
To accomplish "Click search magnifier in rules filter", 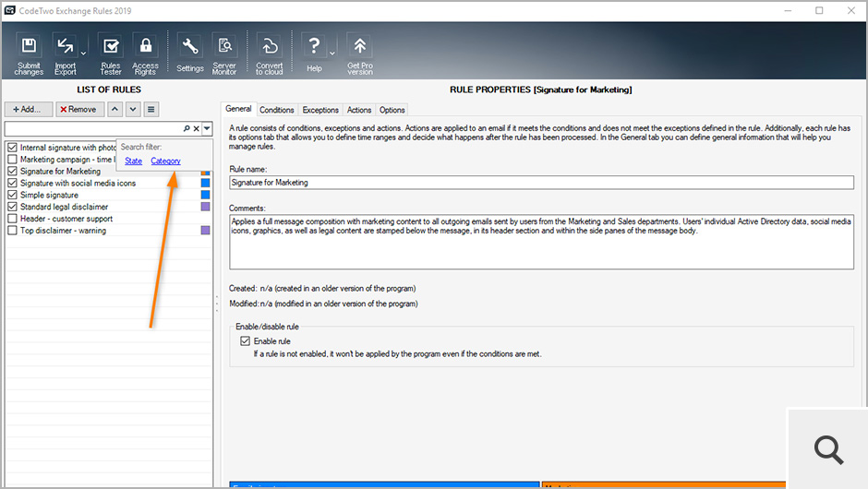I will point(187,128).
